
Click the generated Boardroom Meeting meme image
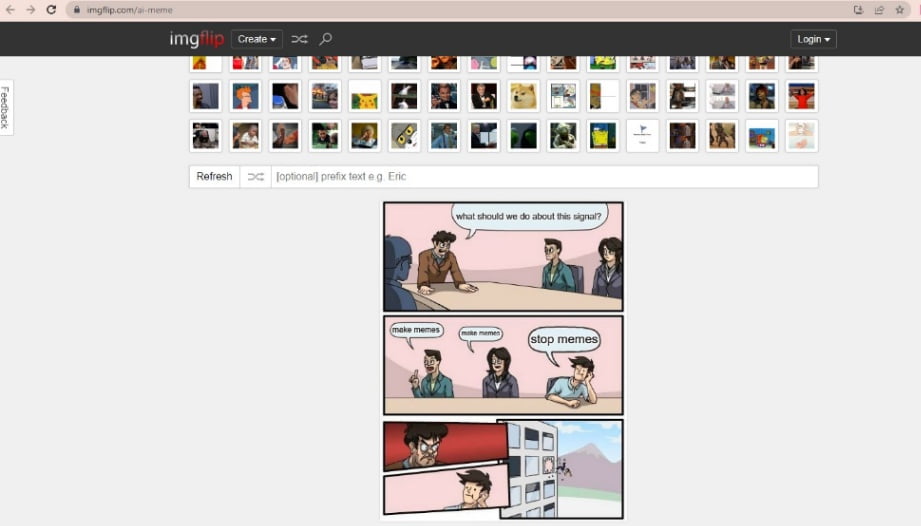click(x=503, y=360)
